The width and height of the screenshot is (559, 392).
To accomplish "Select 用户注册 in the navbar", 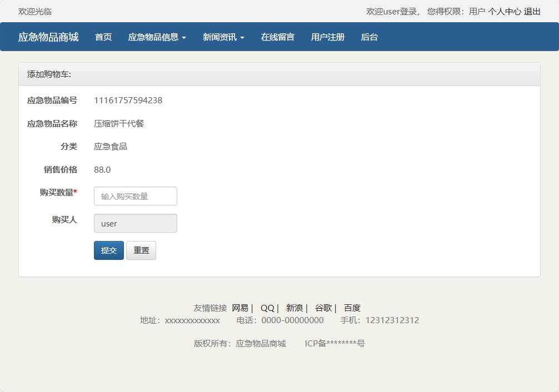I will coord(327,37).
